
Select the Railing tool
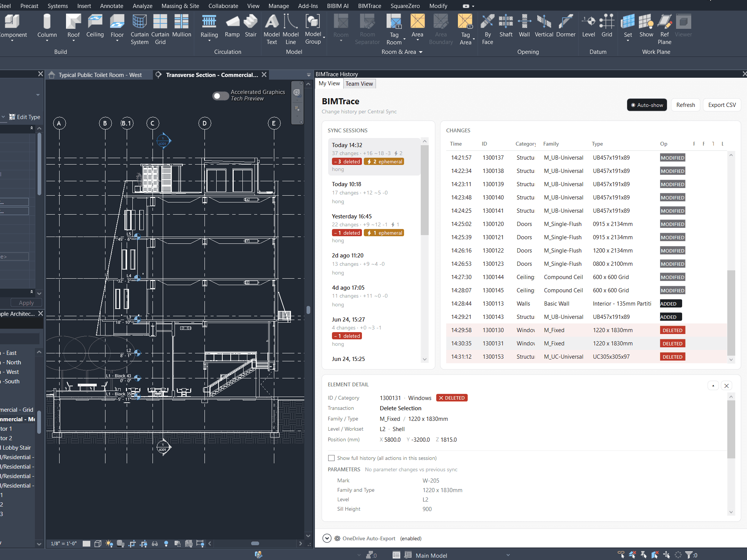[x=209, y=27]
